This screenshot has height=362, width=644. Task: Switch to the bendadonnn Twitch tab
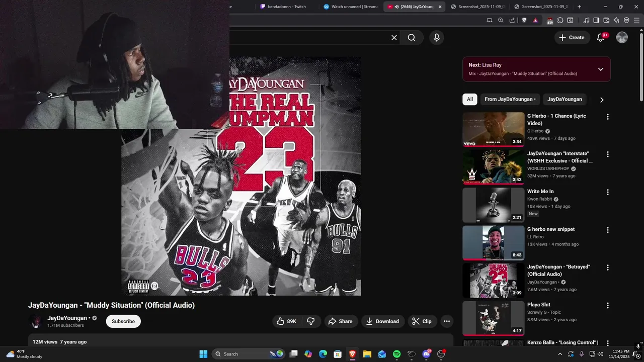coord(287,7)
